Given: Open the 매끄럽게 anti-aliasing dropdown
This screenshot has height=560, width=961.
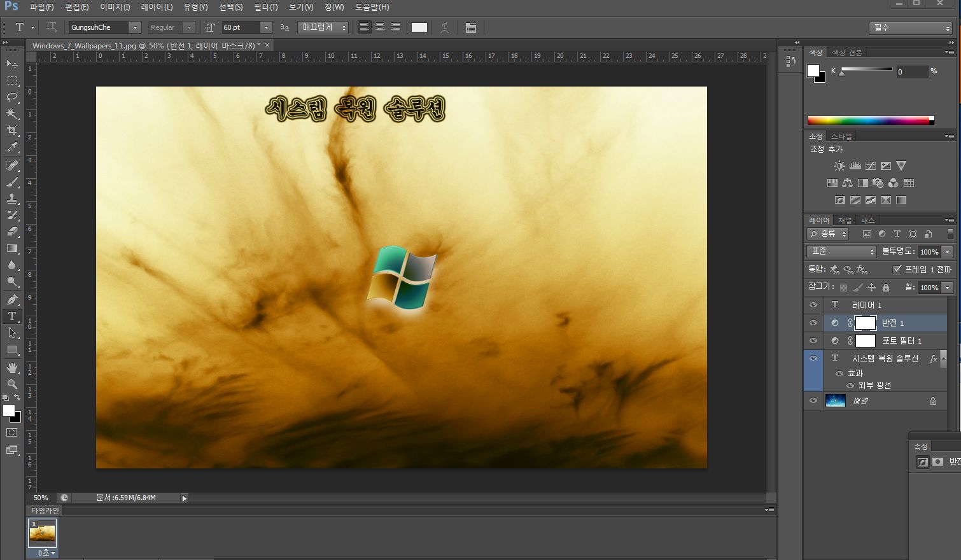Looking at the screenshot, I should (324, 27).
